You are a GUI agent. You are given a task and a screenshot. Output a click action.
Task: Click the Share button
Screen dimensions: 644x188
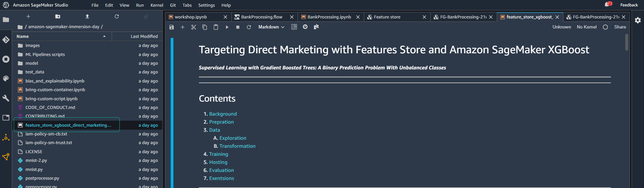620,27
